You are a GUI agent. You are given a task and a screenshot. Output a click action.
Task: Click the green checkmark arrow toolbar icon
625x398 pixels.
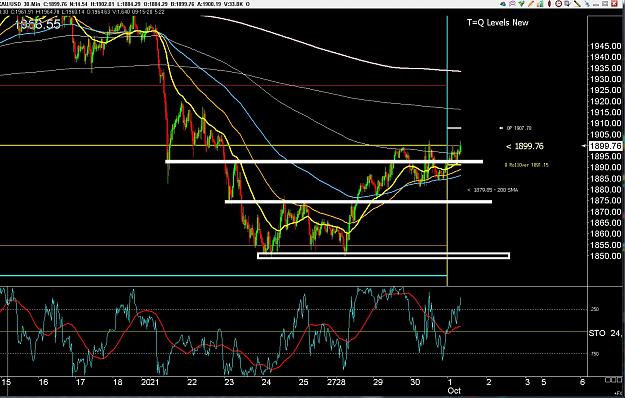[521, 4]
